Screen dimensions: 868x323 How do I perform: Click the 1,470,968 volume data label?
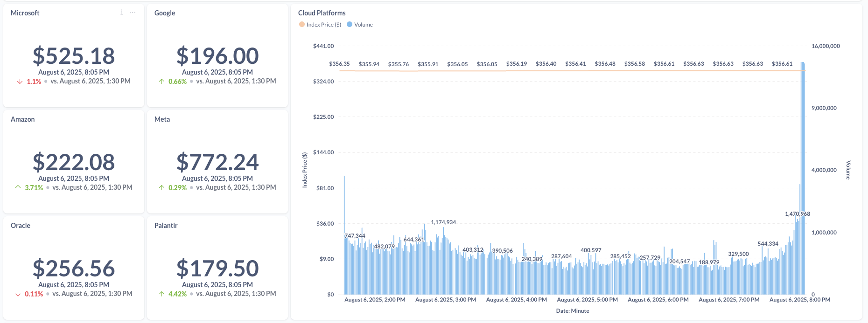coord(798,214)
